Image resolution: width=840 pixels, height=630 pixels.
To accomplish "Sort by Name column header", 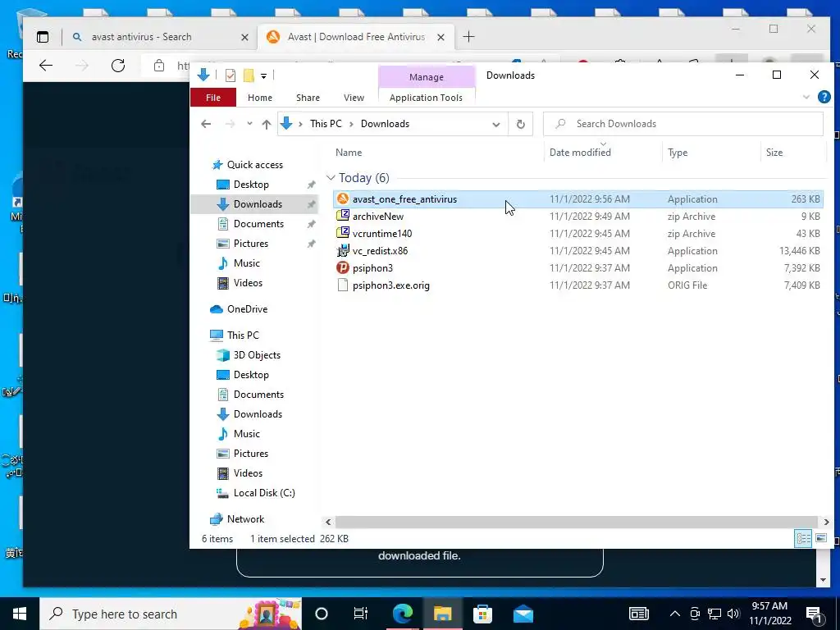I will 349,153.
